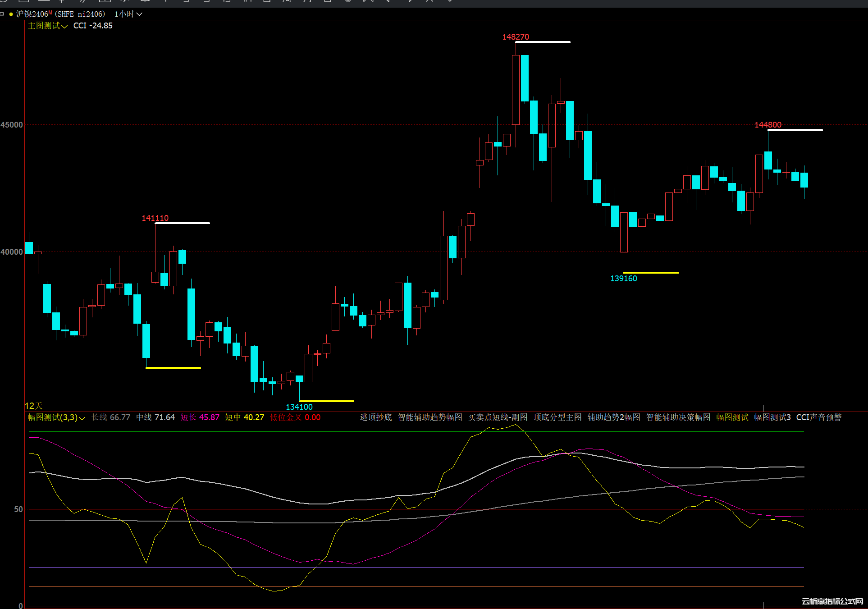Click the small panel icon left of the yellow dot
Image resolution: width=868 pixels, height=609 pixels.
(2, 14)
